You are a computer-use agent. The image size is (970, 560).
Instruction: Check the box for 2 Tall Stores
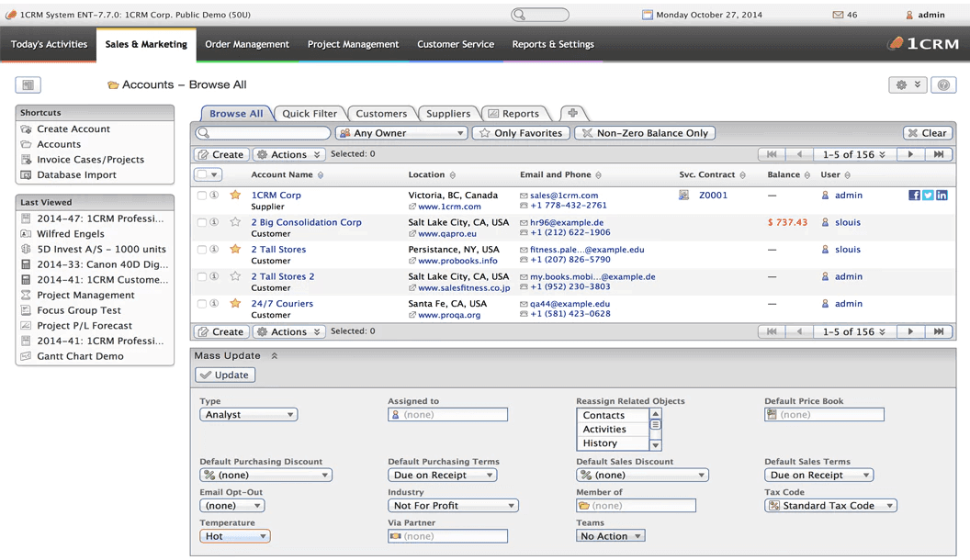(x=202, y=250)
